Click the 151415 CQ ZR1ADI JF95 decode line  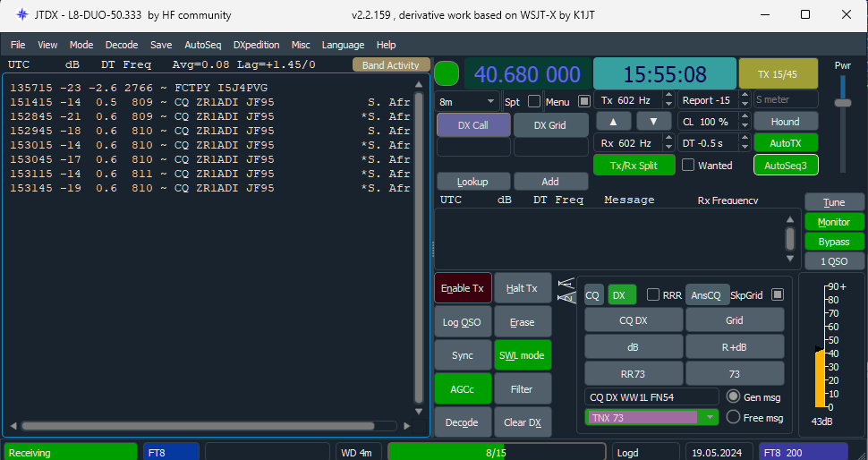click(x=209, y=102)
